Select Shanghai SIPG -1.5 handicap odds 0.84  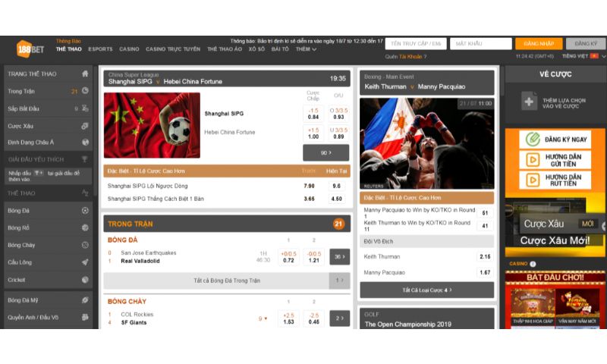click(313, 113)
